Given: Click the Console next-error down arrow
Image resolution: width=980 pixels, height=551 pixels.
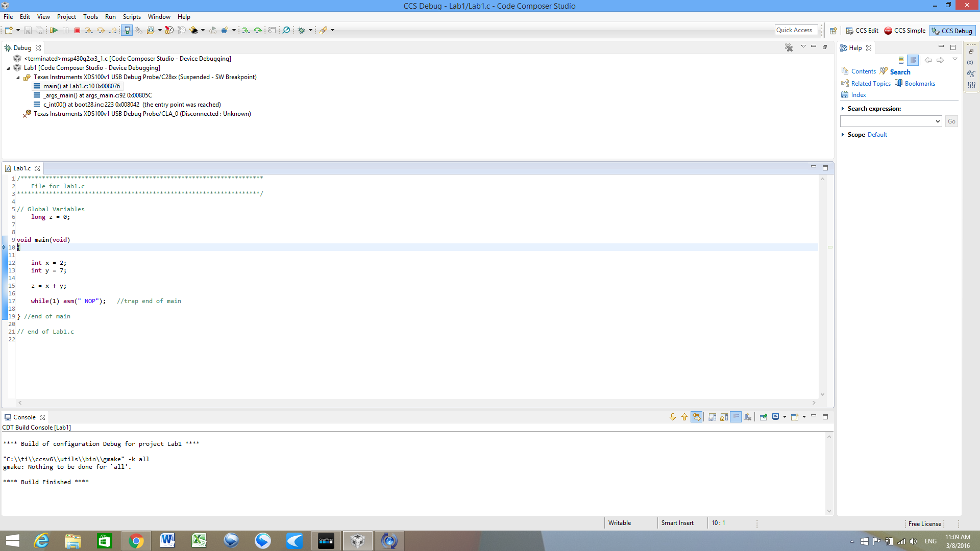Looking at the screenshot, I should click(673, 417).
